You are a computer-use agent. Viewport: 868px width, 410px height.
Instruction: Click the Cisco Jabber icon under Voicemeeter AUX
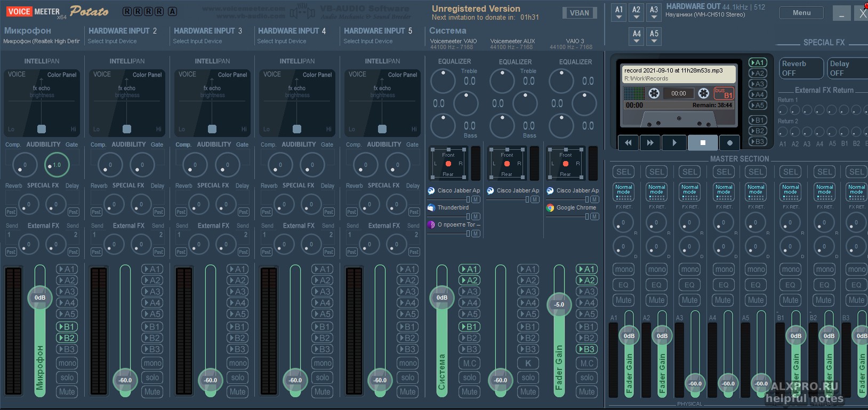(x=491, y=190)
